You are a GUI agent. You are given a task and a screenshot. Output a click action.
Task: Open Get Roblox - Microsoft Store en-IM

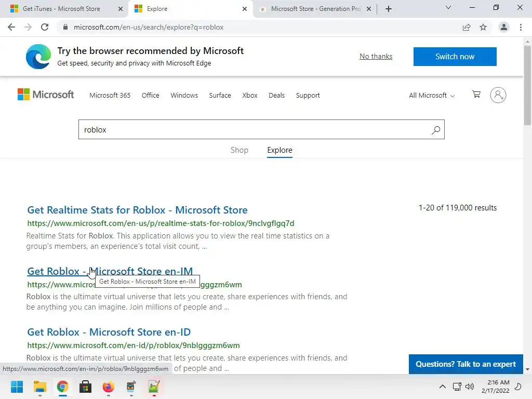110,271
